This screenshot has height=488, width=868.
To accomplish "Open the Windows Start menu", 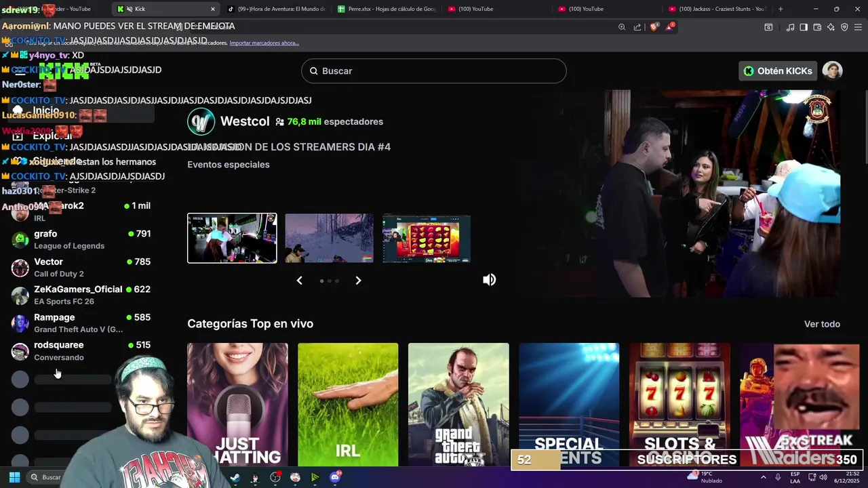I will click(x=14, y=477).
